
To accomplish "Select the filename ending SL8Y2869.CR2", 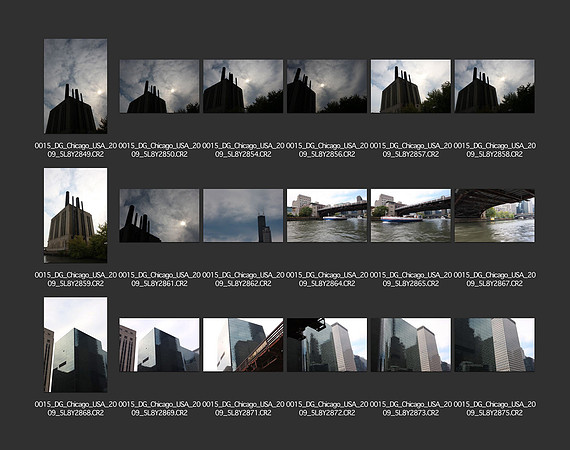I will [160, 409].
